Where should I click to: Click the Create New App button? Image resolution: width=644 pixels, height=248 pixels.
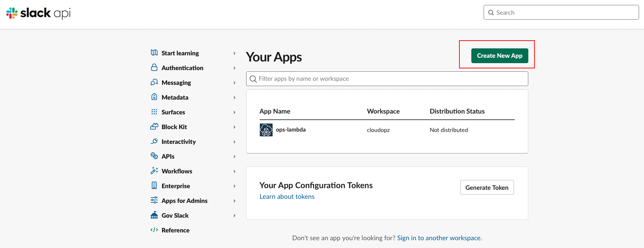pyautogui.click(x=500, y=56)
